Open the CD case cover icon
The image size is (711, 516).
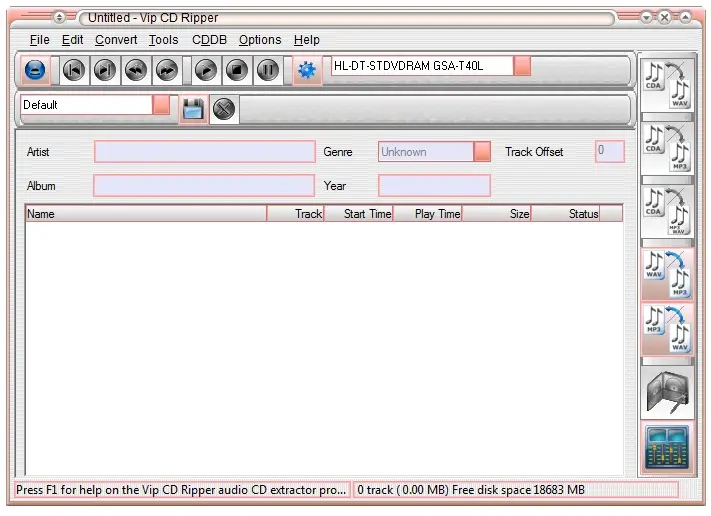click(667, 392)
